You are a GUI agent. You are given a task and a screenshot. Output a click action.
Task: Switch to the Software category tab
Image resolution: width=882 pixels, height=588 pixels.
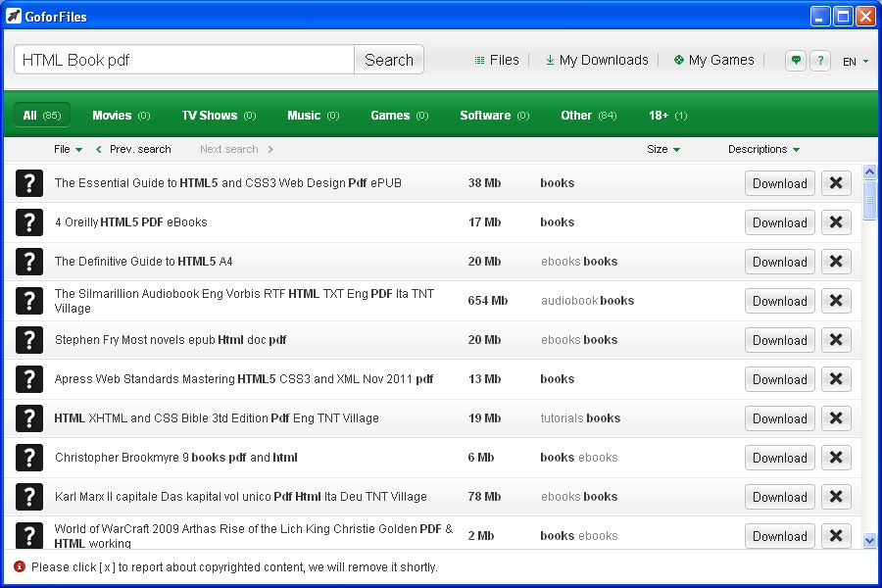495,116
